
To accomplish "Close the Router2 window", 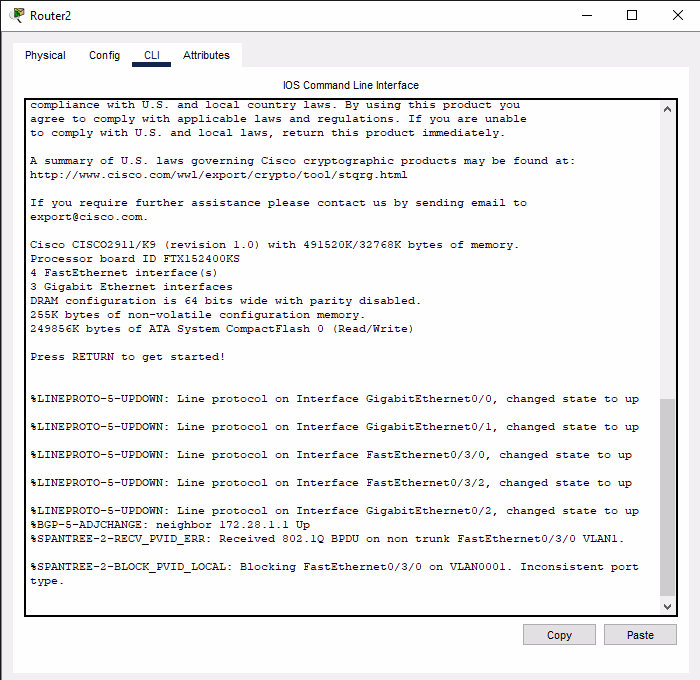I will click(678, 16).
